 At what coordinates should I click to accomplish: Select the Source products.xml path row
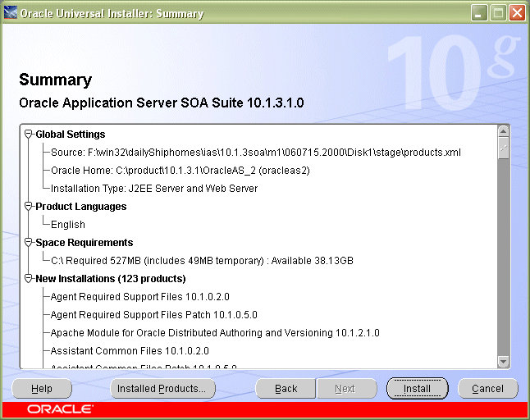[255, 153]
